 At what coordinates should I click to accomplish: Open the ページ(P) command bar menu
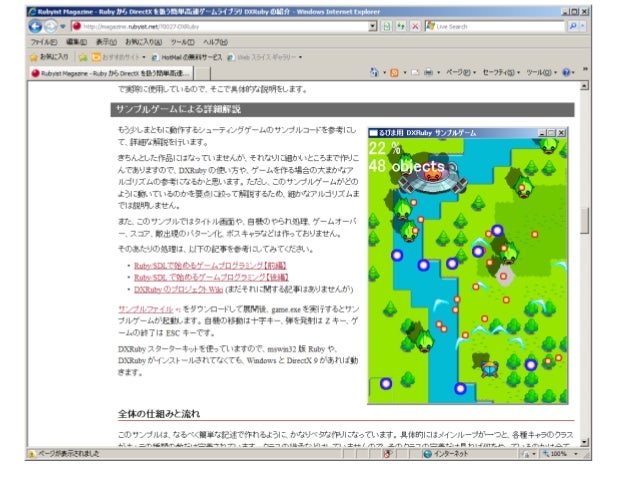461,72
